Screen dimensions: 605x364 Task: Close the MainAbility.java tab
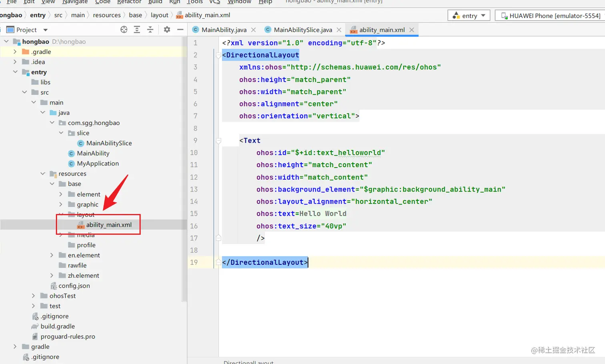point(253,30)
